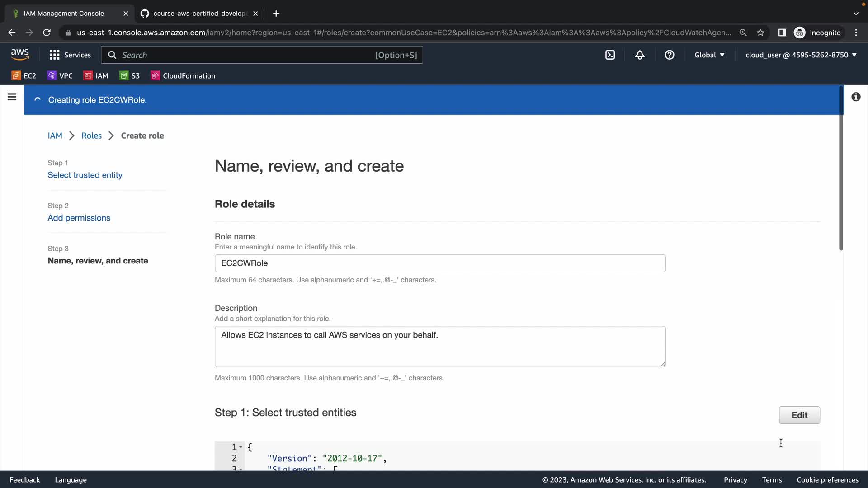Click Edit for trusted entities
This screenshot has height=488, width=868.
tap(799, 415)
